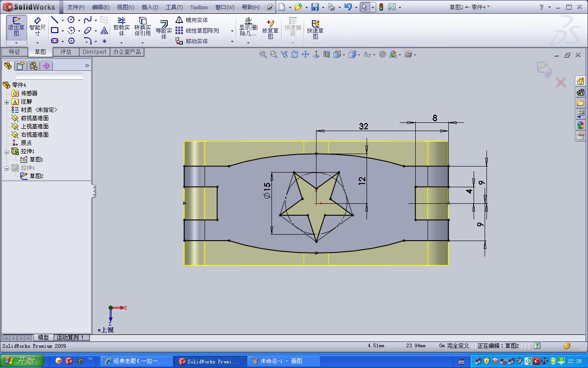Open the 文件(F) menu
588x368 pixels.
[76, 7]
